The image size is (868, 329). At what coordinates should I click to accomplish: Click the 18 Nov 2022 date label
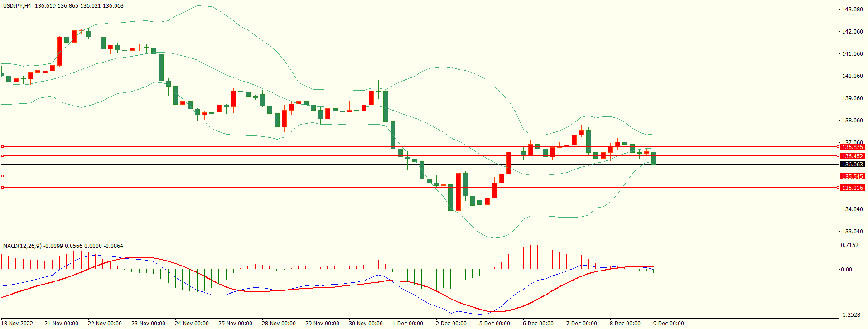(x=18, y=324)
